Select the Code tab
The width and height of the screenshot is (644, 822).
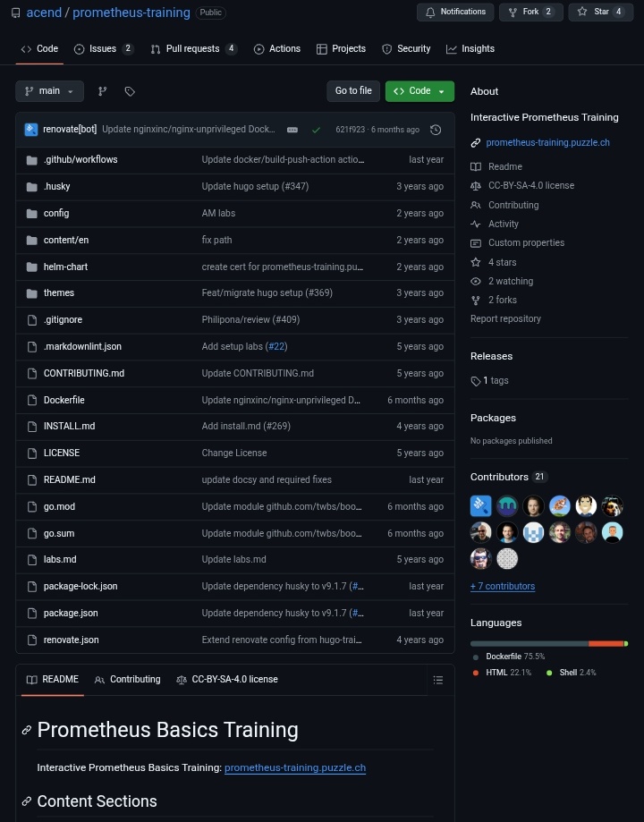pos(39,49)
